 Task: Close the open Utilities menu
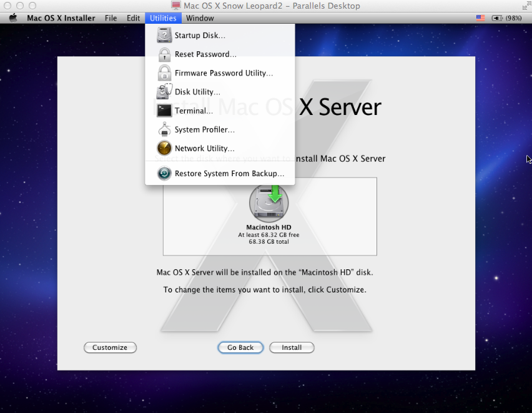[163, 18]
